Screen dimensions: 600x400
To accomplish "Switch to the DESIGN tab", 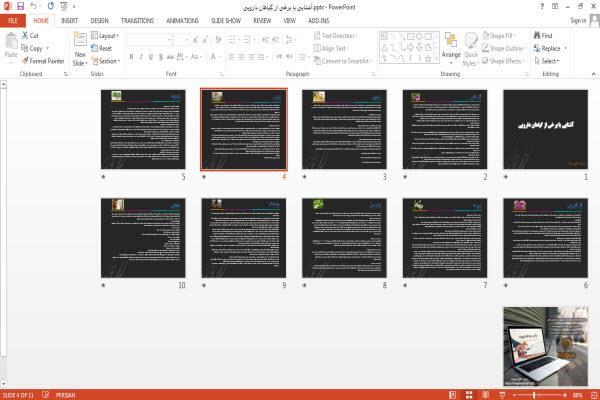I will (99, 21).
